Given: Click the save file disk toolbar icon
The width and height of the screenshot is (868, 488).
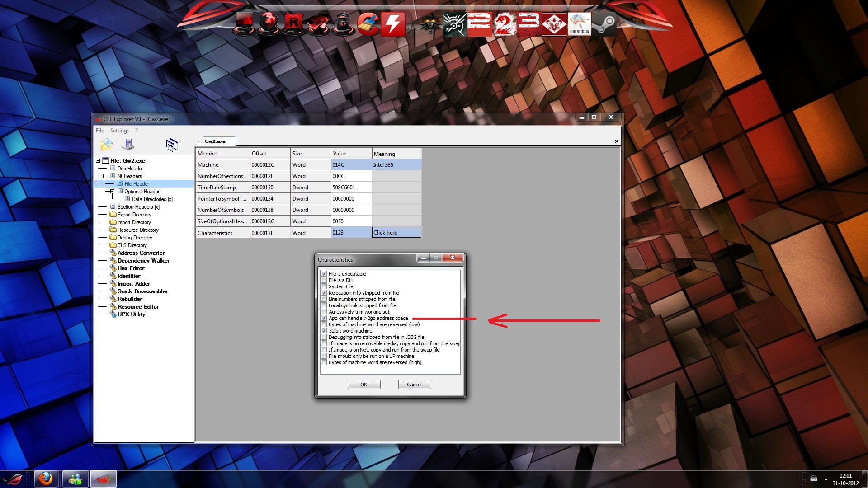Looking at the screenshot, I should (128, 145).
